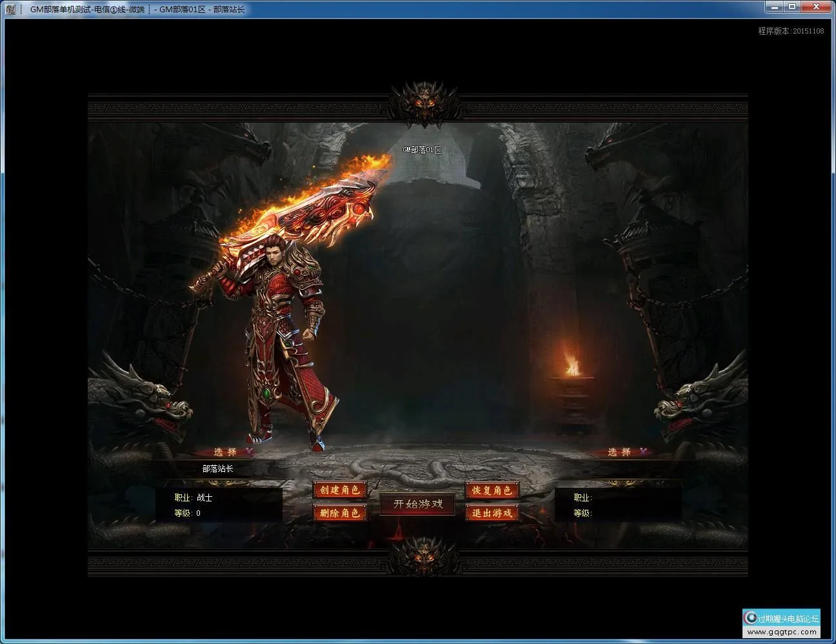The height and width of the screenshot is (644, 836).
Task: Maximize the game window
Action: pos(792,7)
